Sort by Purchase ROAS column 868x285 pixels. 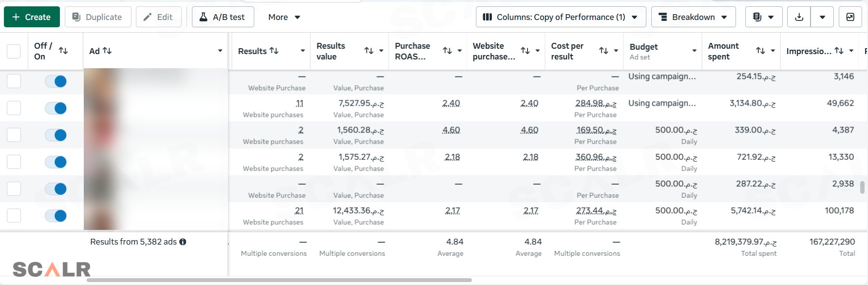point(447,51)
